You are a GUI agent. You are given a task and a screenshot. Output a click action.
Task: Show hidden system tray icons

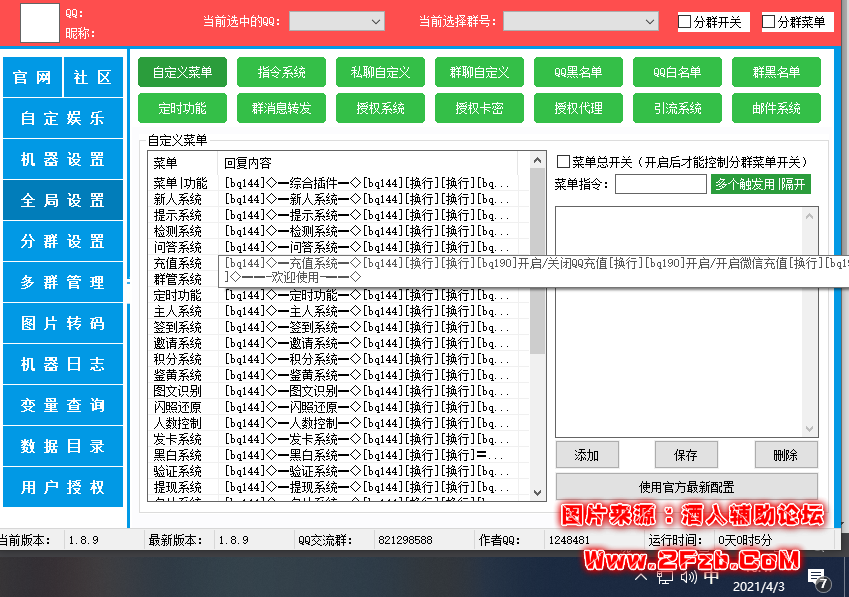(x=641, y=577)
